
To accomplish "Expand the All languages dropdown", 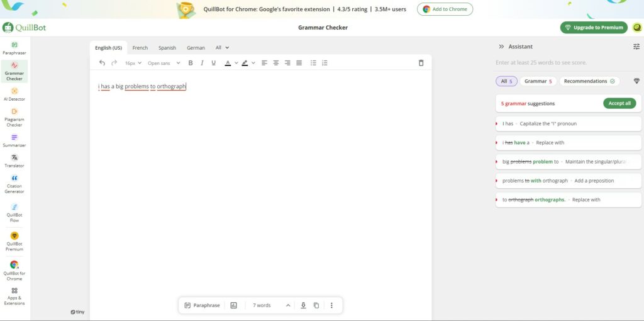I will point(222,48).
